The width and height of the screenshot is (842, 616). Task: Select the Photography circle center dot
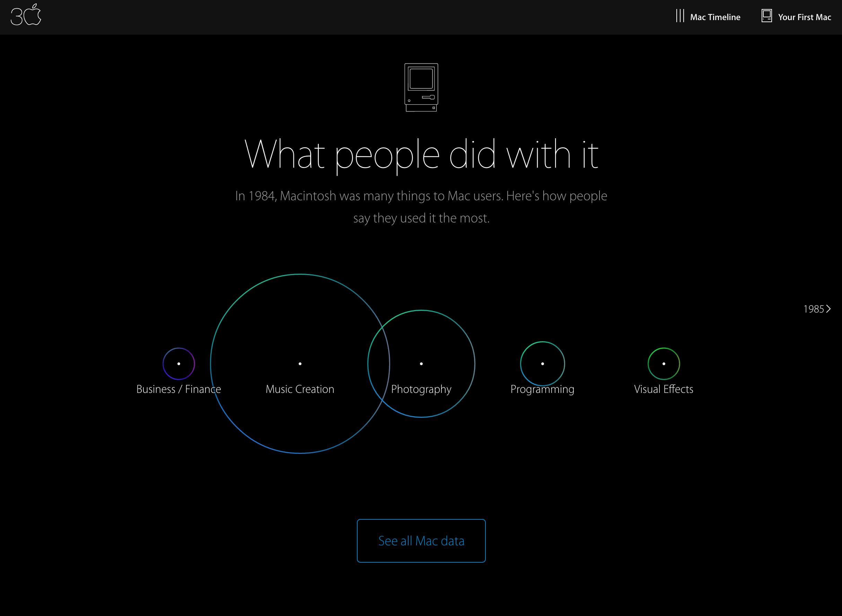[421, 363]
